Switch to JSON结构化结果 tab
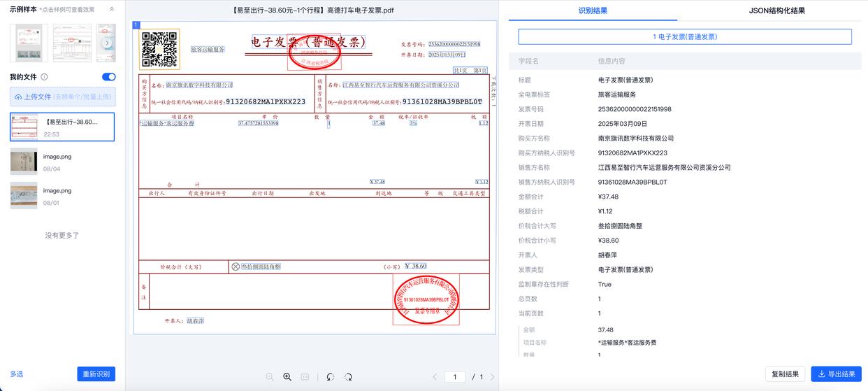868x391 pixels. (776, 10)
